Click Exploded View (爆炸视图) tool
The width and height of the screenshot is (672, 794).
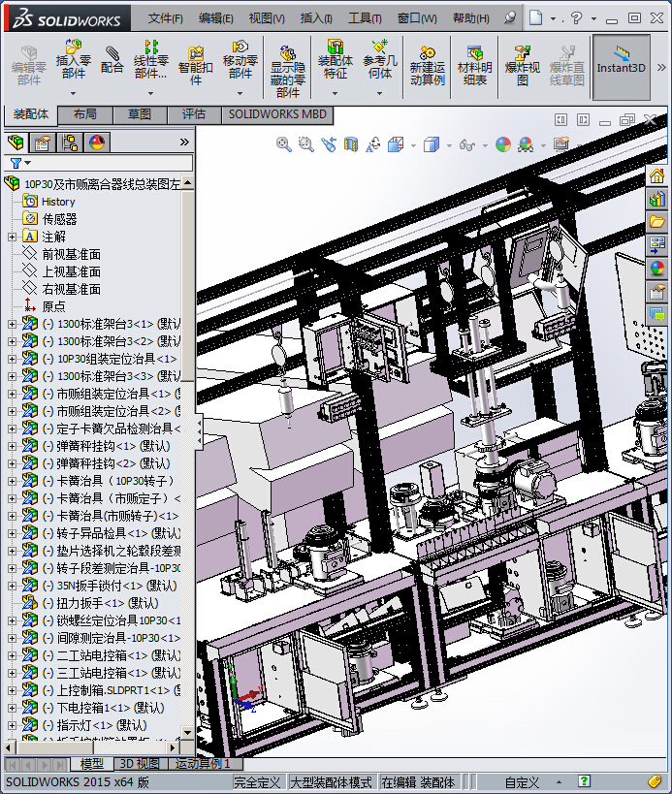click(522, 66)
